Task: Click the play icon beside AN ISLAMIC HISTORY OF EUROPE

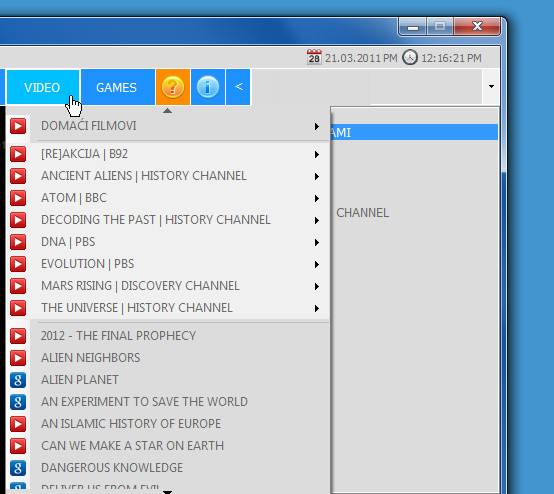Action: point(18,424)
